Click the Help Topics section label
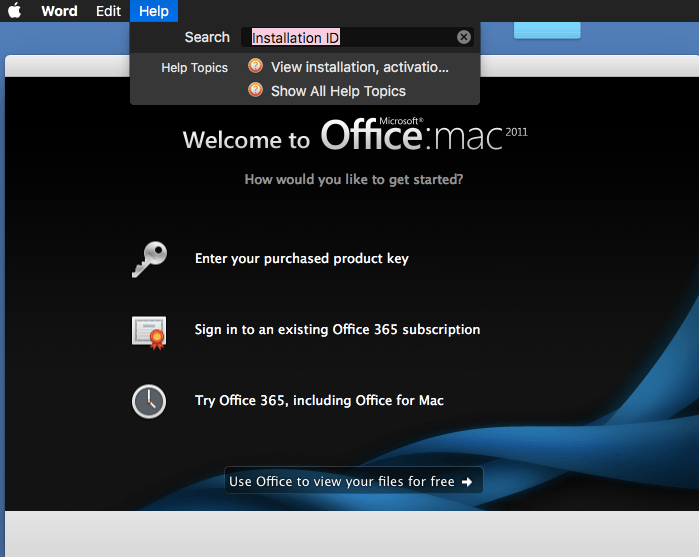 click(x=194, y=68)
